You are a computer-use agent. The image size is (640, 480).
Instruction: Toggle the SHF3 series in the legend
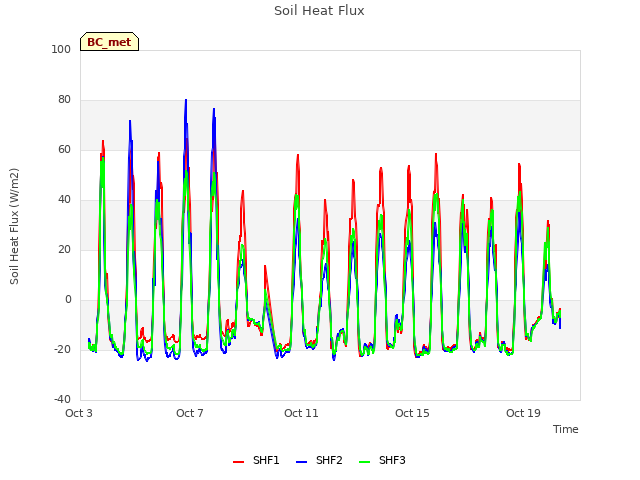point(382,460)
